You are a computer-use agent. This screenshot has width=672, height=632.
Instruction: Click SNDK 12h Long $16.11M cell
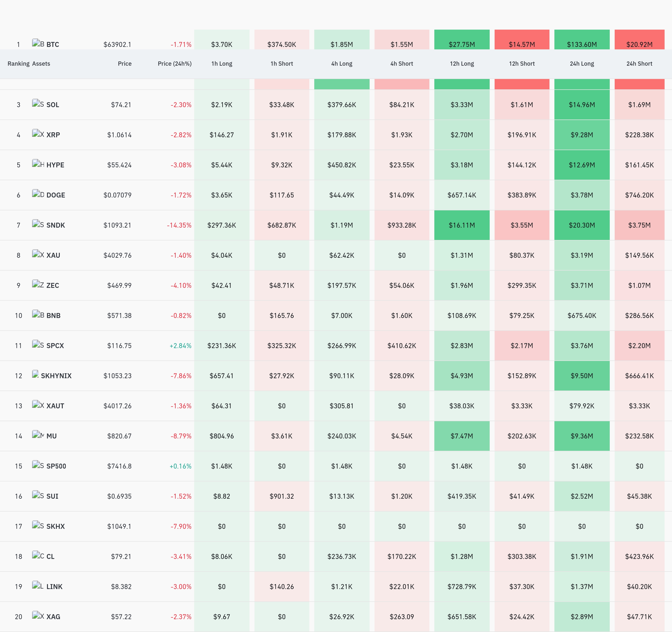(462, 225)
